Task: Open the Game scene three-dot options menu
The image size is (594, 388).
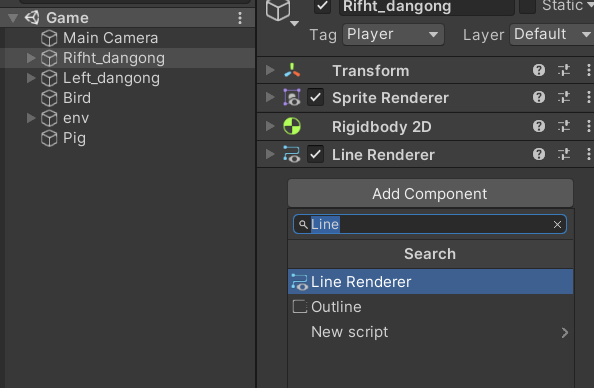Action: 240,18
